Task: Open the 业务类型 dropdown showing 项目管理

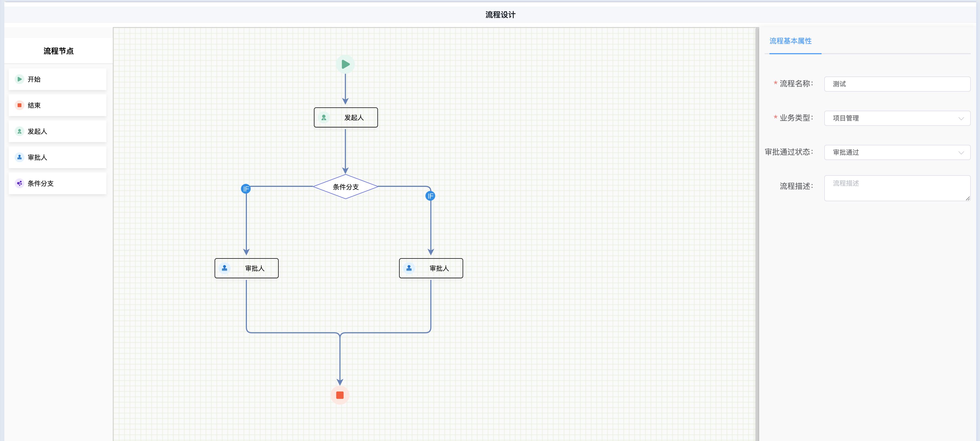Action: pos(897,118)
